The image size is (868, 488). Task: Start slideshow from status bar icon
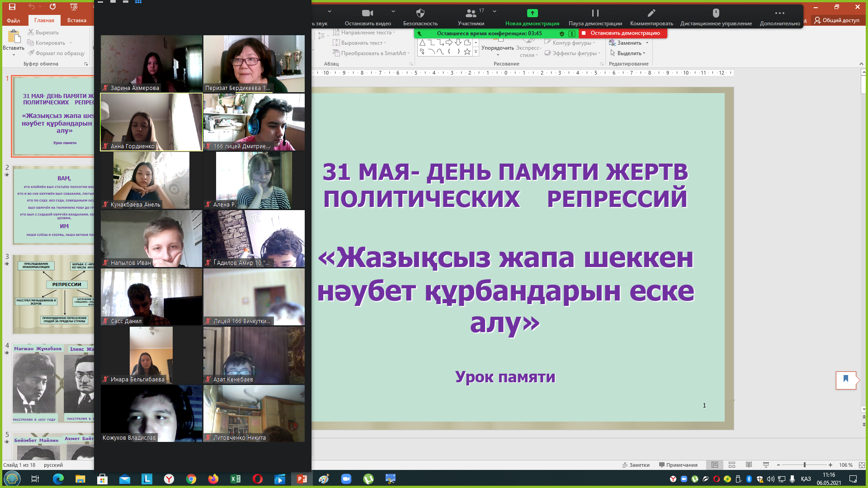click(x=766, y=465)
